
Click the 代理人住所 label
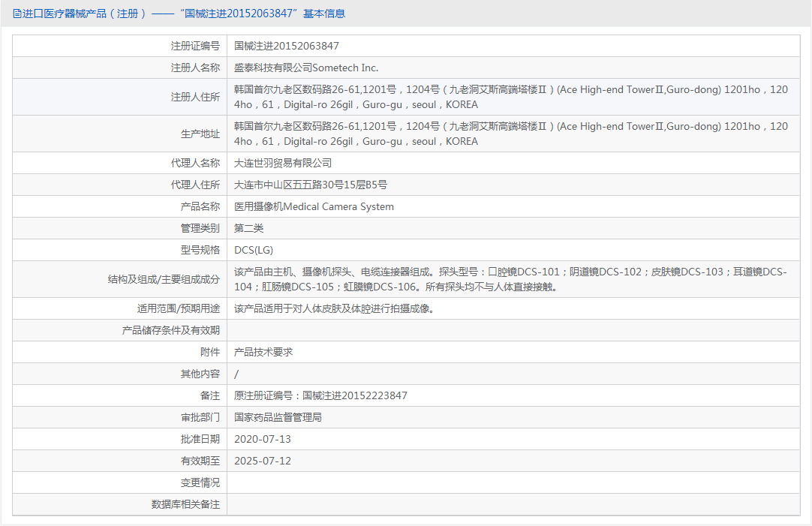tap(195, 185)
